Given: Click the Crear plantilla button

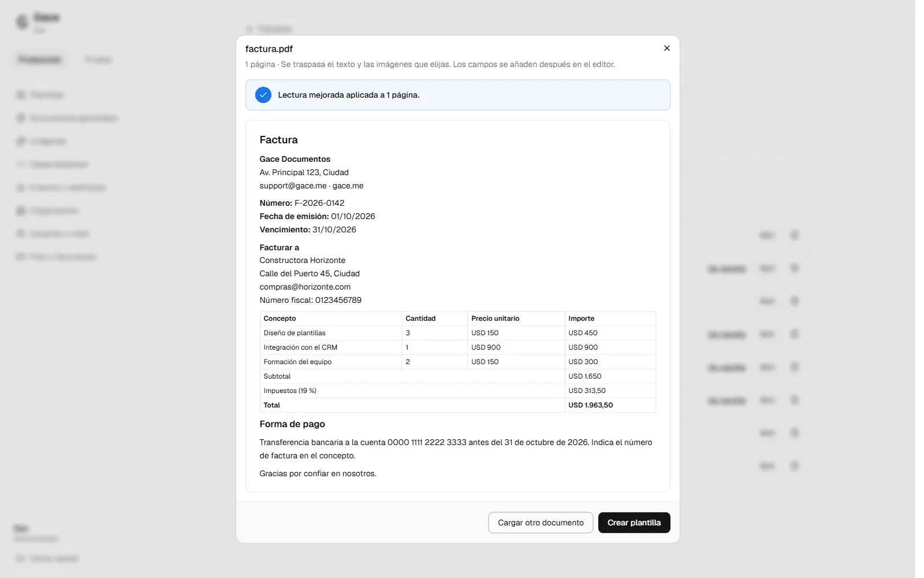Looking at the screenshot, I should click(634, 523).
